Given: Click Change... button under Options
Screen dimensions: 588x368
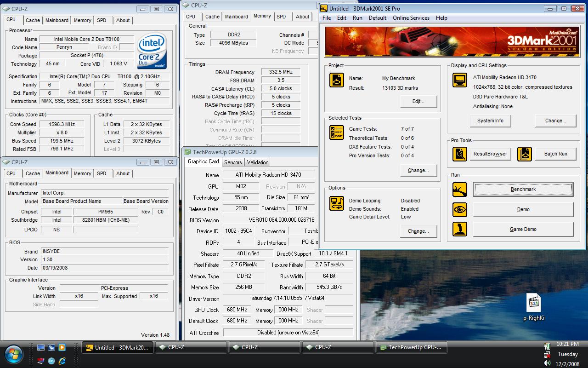Looking at the screenshot, I should click(x=418, y=231).
